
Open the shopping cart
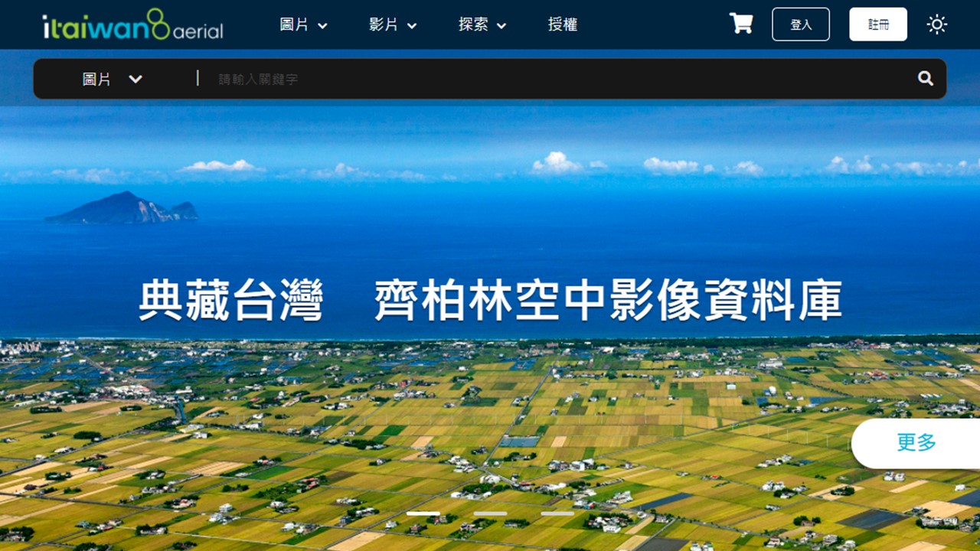pos(740,24)
